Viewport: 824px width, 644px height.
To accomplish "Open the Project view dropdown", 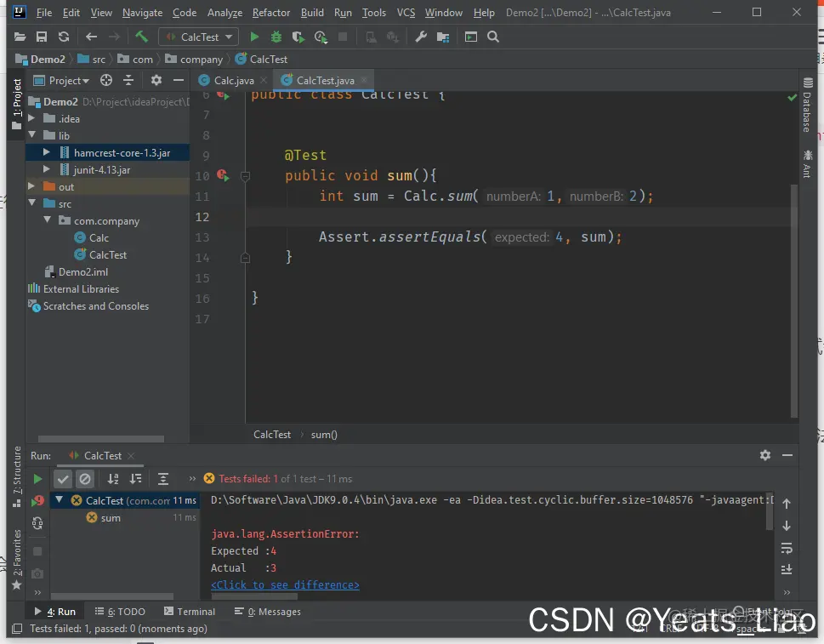I will (x=62, y=81).
